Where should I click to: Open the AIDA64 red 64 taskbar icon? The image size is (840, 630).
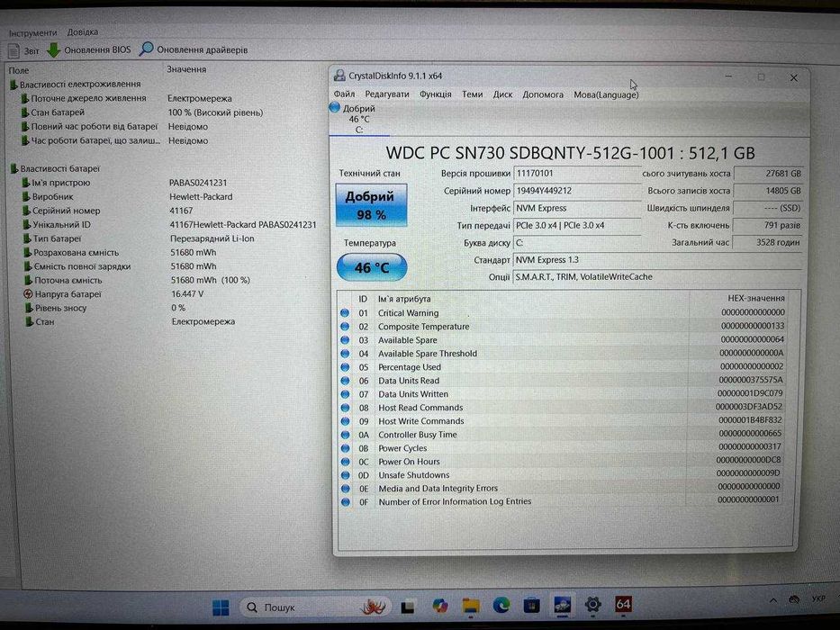[x=623, y=604]
